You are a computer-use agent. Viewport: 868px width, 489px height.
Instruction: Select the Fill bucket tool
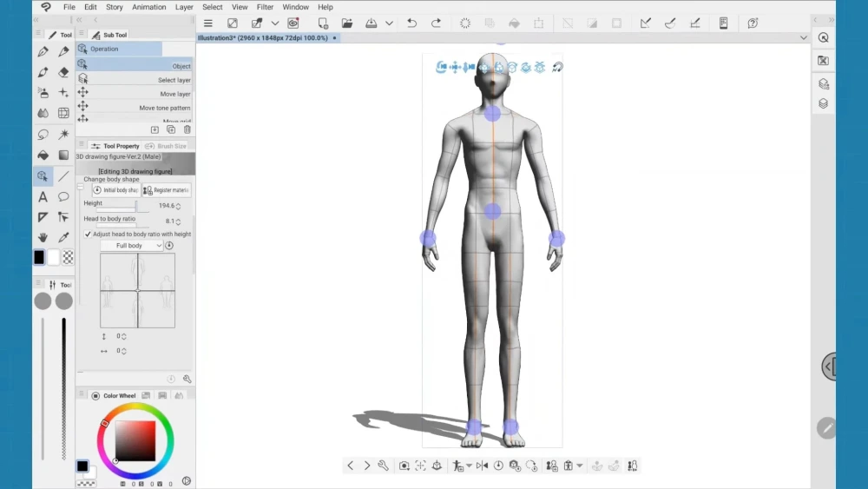pyautogui.click(x=43, y=155)
